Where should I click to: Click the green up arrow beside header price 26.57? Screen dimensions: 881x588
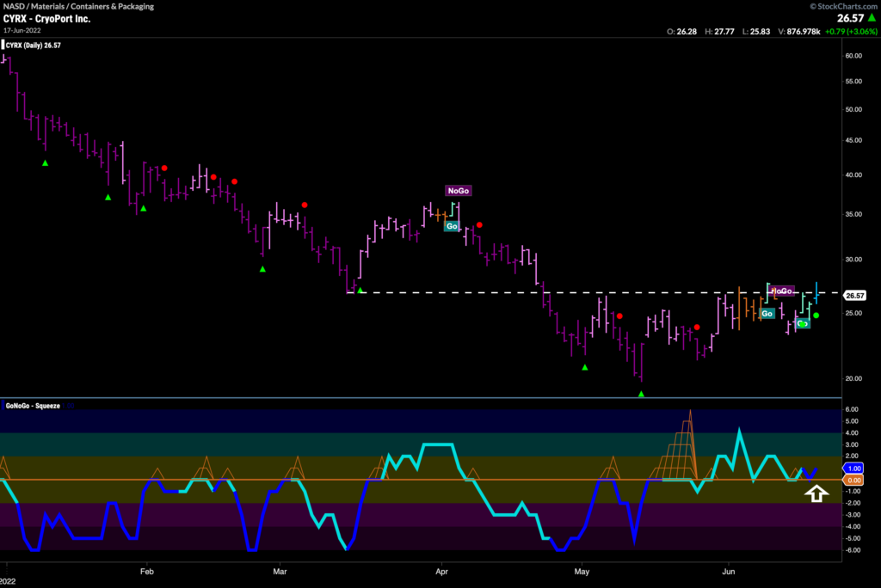pyautogui.click(x=872, y=18)
